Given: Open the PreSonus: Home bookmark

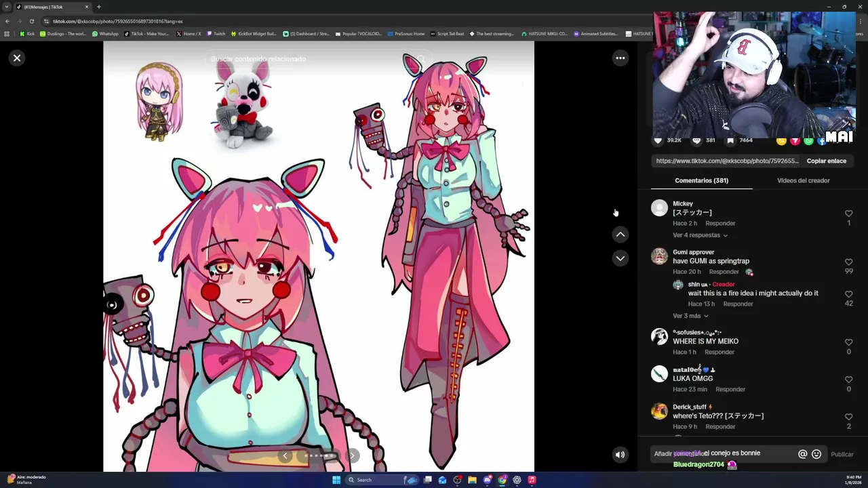Looking at the screenshot, I should pyautogui.click(x=406, y=34).
